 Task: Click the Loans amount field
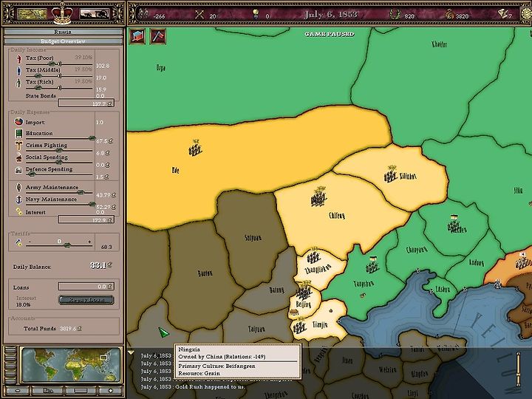86,287
